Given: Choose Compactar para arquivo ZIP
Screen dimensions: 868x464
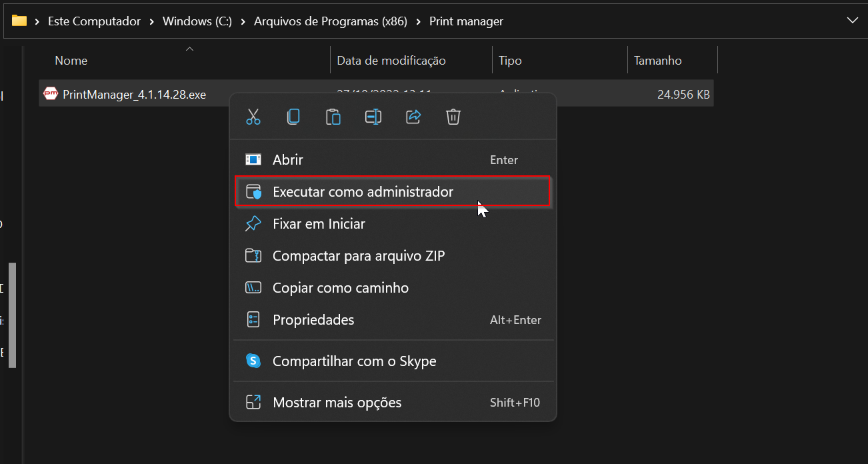Looking at the screenshot, I should click(393, 256).
